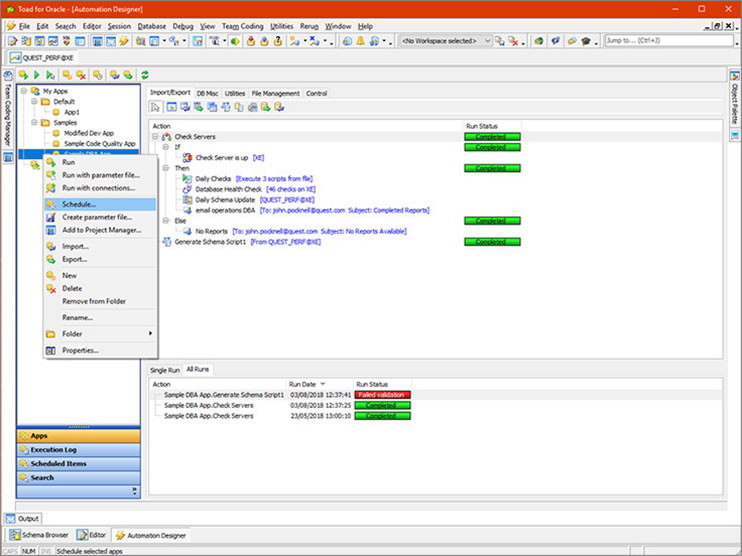Choose Run with parameter file... menu entry
This screenshot has width=742, height=556.
(x=100, y=175)
